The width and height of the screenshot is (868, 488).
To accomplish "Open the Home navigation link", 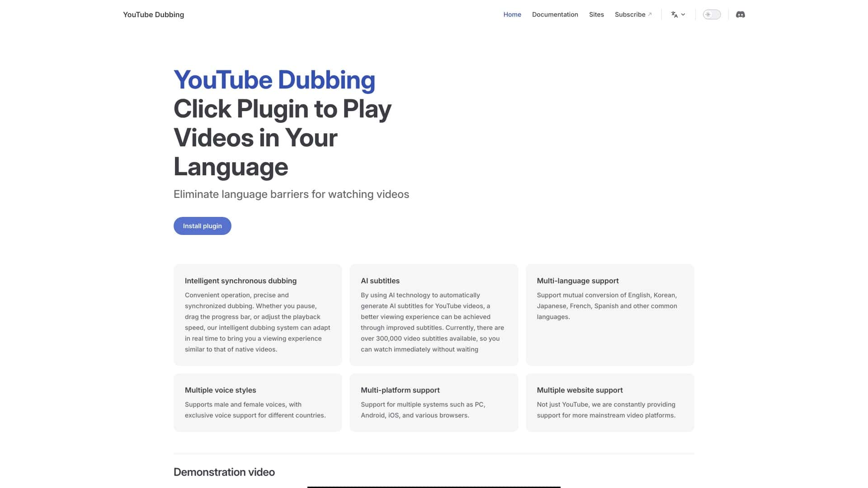I will coord(512,14).
